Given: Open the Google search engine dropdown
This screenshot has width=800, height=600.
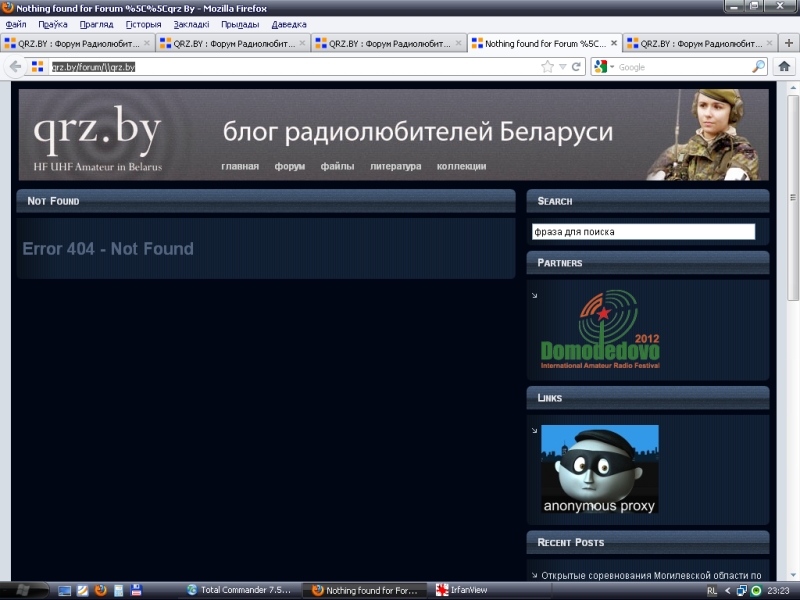Looking at the screenshot, I should [x=605, y=67].
